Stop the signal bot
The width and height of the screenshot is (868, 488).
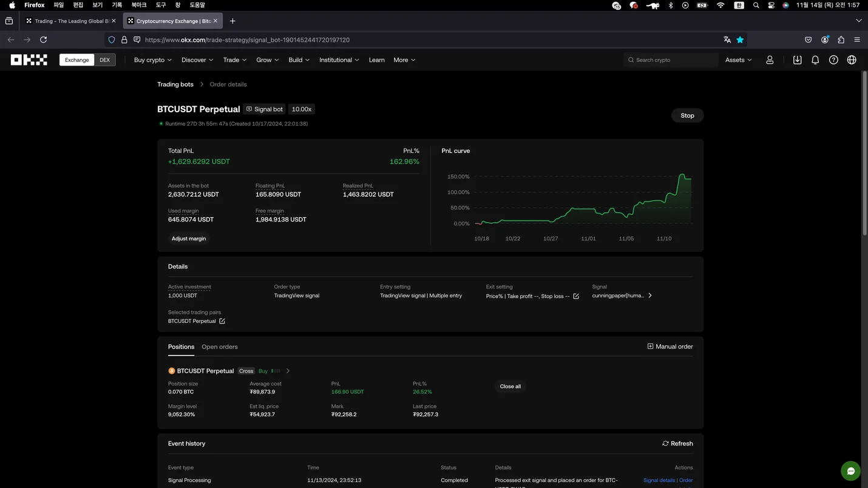687,115
